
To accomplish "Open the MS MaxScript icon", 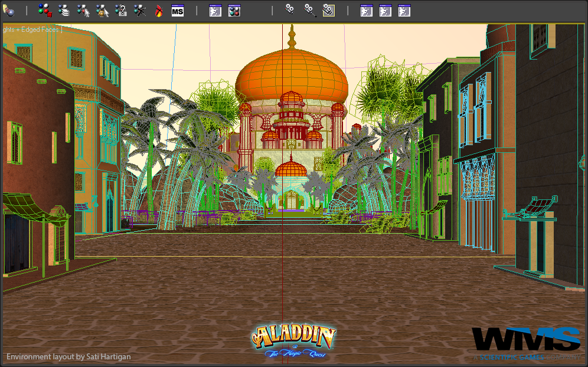I will [x=177, y=11].
